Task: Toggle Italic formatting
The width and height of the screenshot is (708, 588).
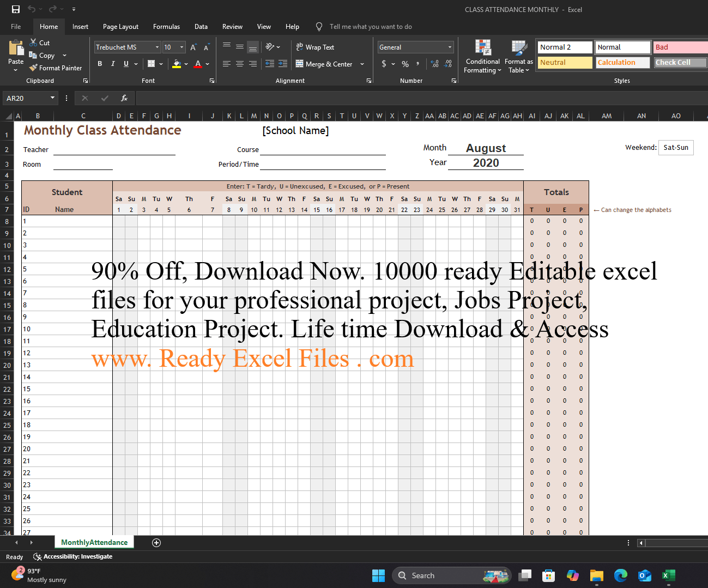Action: pyautogui.click(x=113, y=64)
